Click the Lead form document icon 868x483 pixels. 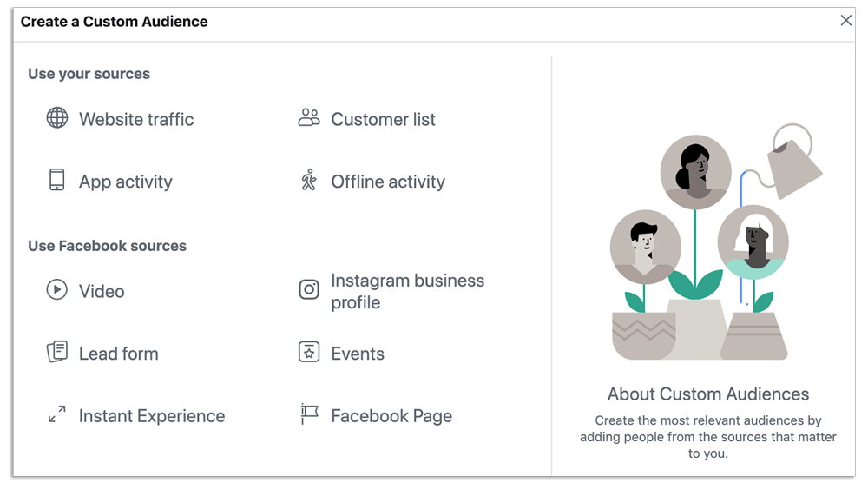(x=57, y=352)
